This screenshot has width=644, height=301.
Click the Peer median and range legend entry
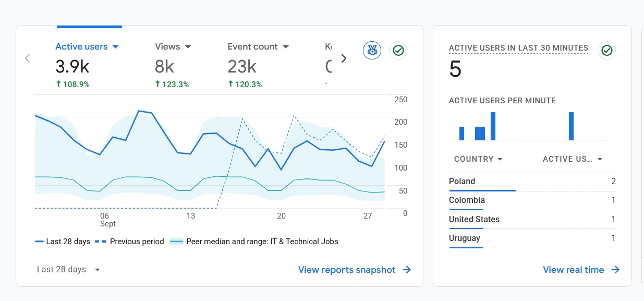[254, 242]
